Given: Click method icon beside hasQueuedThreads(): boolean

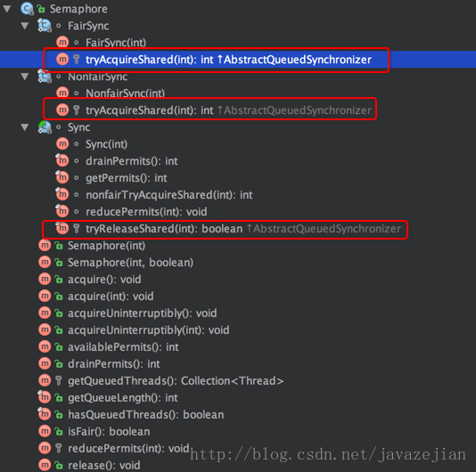Looking at the screenshot, I should point(45,414).
